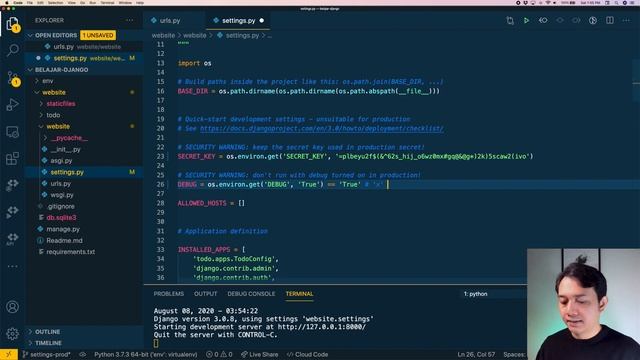
Task: Expand the TIMELINE section
Action: coord(84,343)
